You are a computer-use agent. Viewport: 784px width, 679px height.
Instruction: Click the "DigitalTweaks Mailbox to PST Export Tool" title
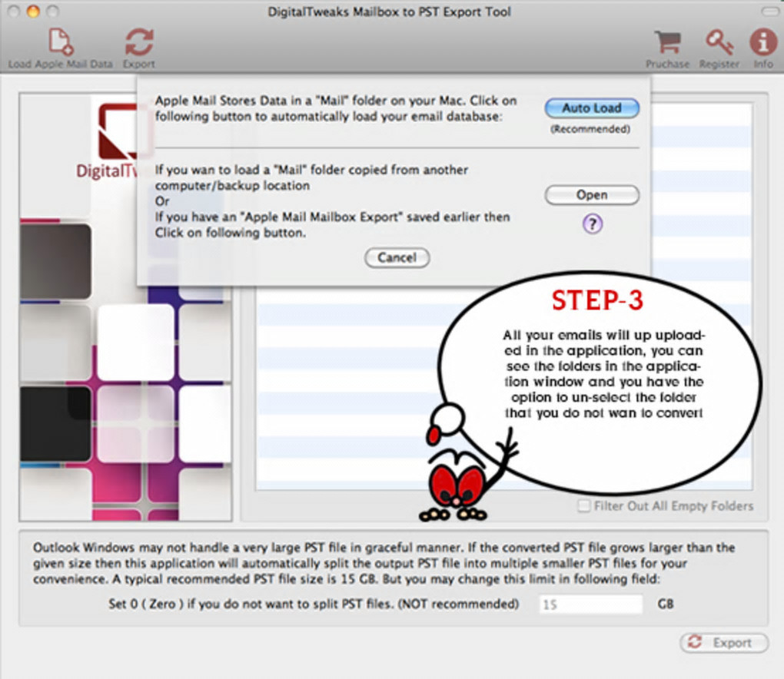pyautogui.click(x=390, y=12)
